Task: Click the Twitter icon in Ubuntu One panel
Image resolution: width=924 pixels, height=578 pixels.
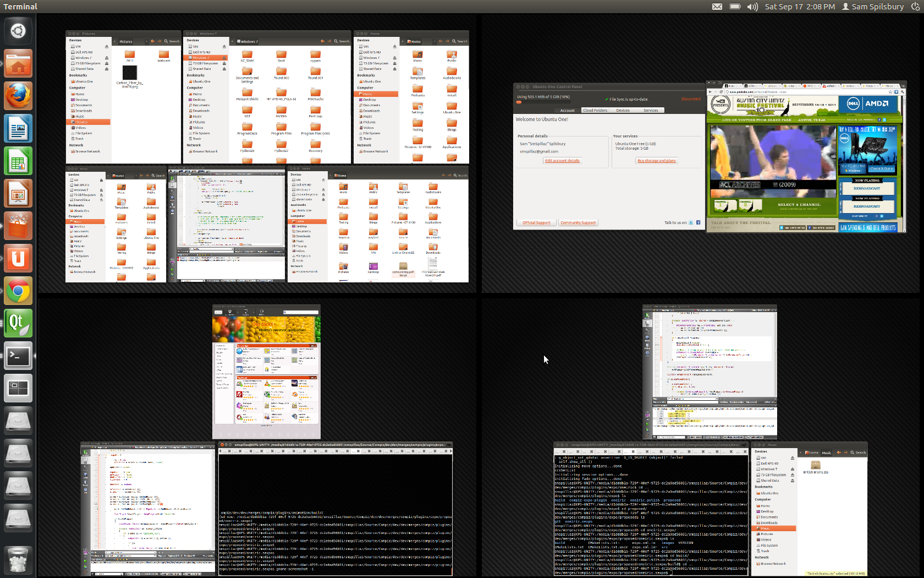Action: (691, 222)
